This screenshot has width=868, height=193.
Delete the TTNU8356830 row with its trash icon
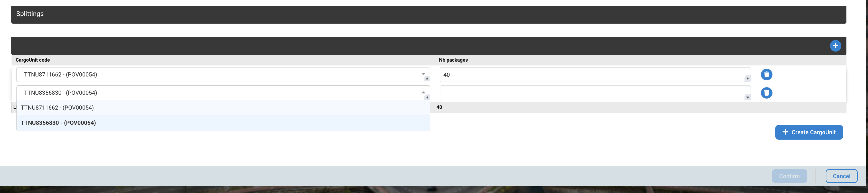(766, 93)
